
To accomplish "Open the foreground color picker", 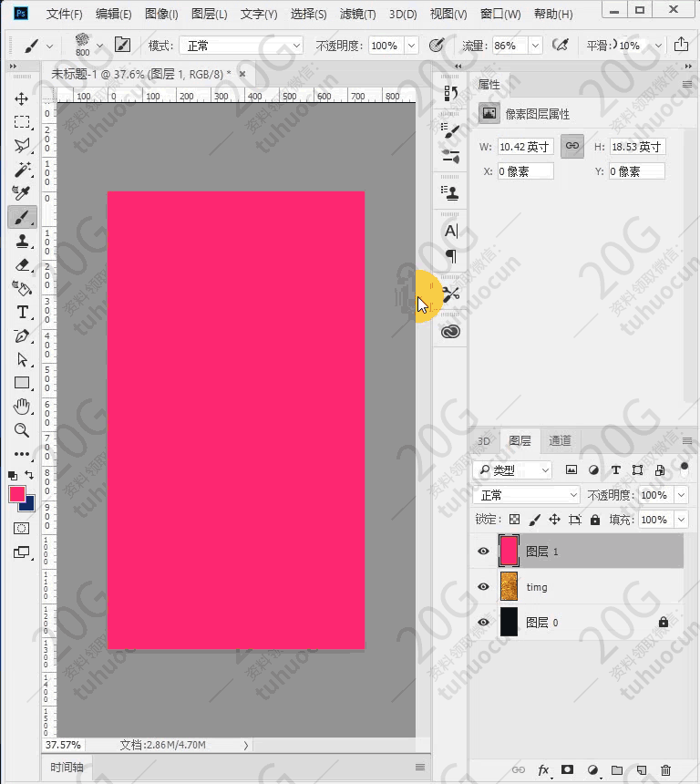I will (17, 493).
